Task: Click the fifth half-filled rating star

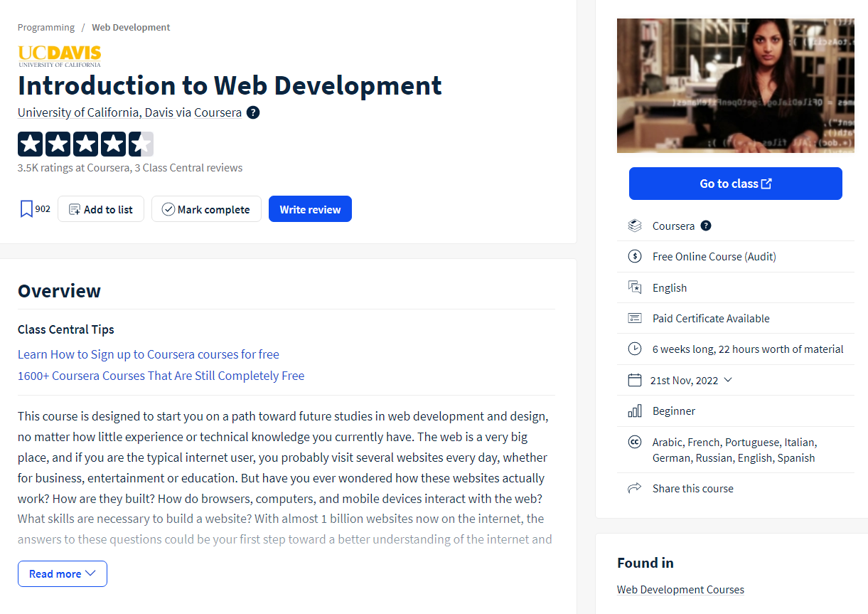Action: click(x=141, y=144)
